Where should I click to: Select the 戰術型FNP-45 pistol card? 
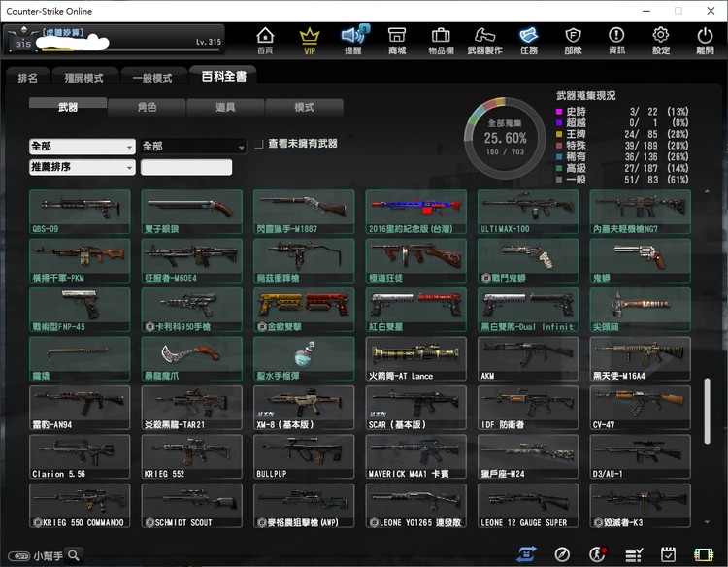tap(80, 310)
